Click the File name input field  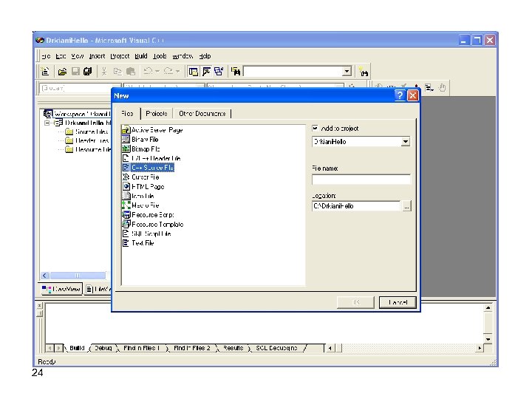(x=361, y=179)
